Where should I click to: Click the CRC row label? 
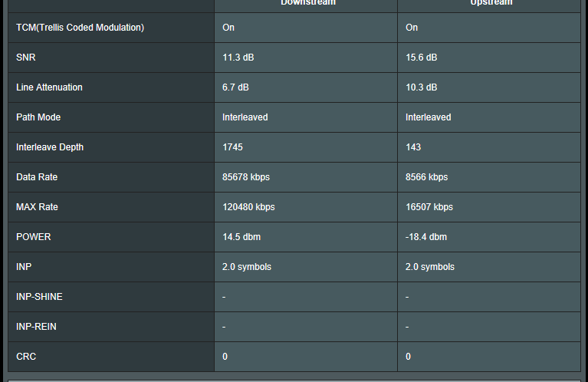point(25,357)
